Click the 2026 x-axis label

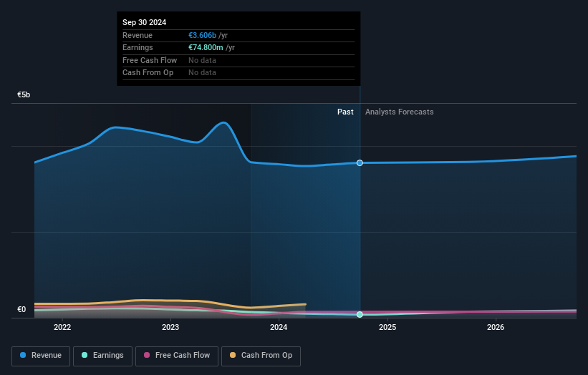[496, 328]
